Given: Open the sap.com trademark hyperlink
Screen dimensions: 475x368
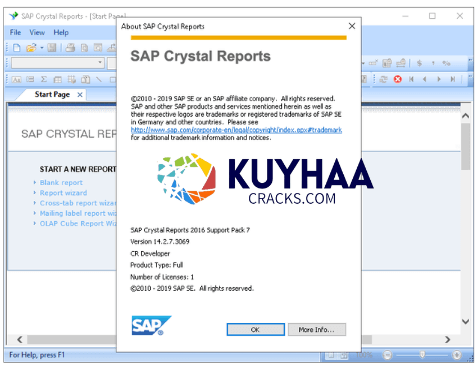Looking at the screenshot, I should (x=236, y=130).
